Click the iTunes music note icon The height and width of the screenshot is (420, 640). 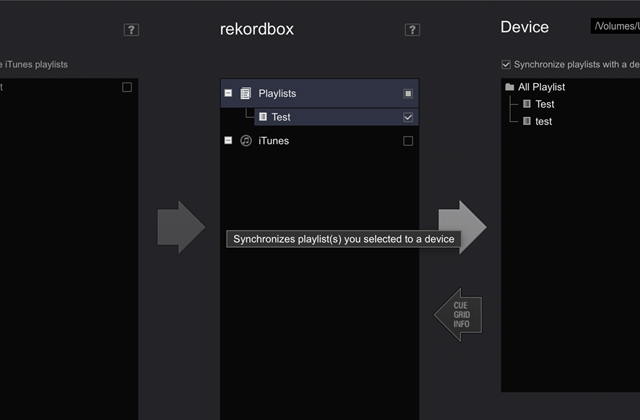click(246, 141)
